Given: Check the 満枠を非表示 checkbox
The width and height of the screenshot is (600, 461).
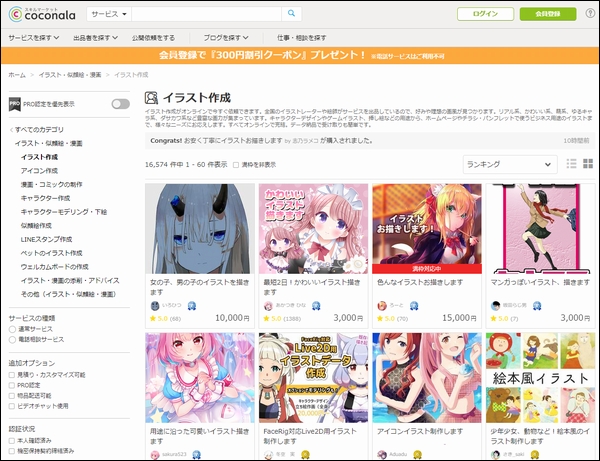Looking at the screenshot, I should (236, 165).
